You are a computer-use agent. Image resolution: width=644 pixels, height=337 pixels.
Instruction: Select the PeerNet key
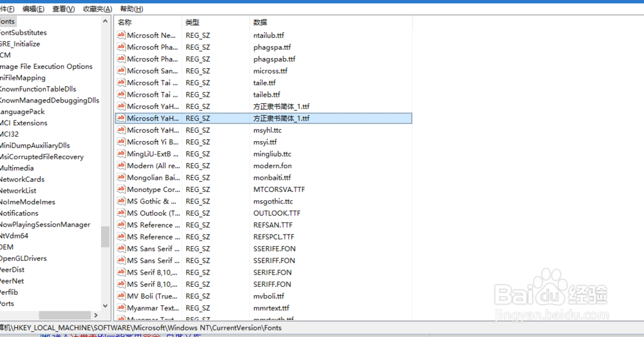pyautogui.click(x=12, y=281)
